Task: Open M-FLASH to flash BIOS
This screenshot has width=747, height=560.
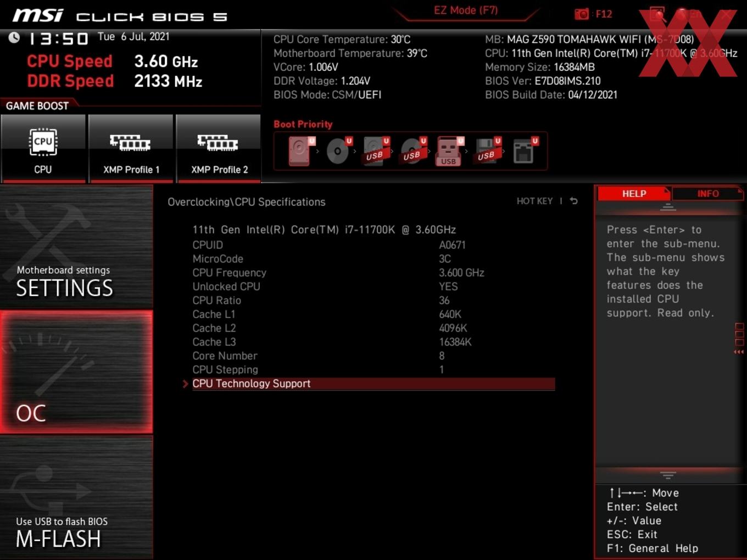Action: [x=76, y=497]
